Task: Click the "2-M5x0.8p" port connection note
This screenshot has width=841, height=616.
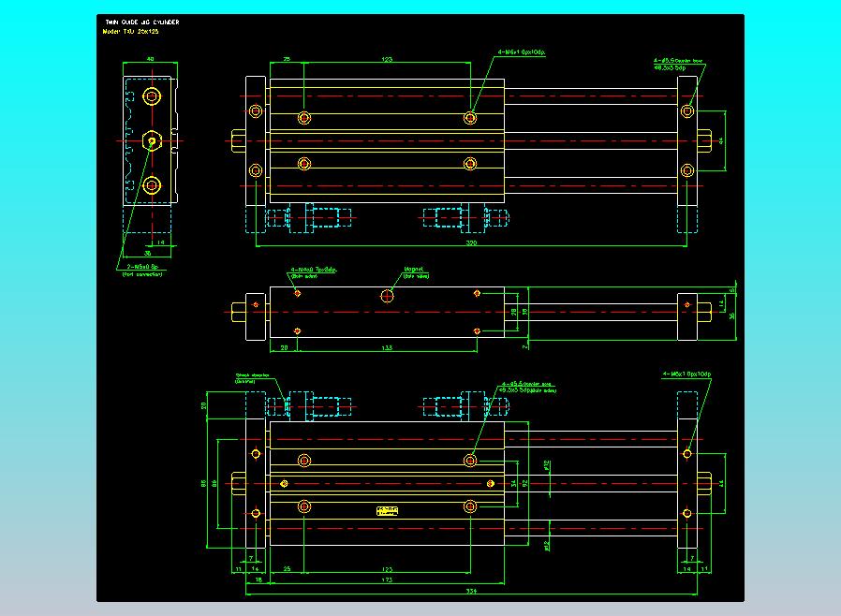Action: [x=140, y=266]
